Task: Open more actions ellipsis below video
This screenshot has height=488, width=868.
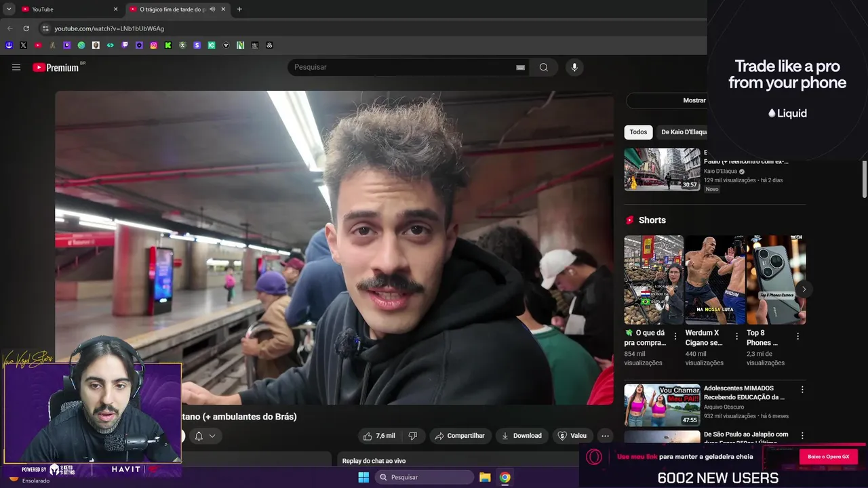Action: tap(606, 436)
